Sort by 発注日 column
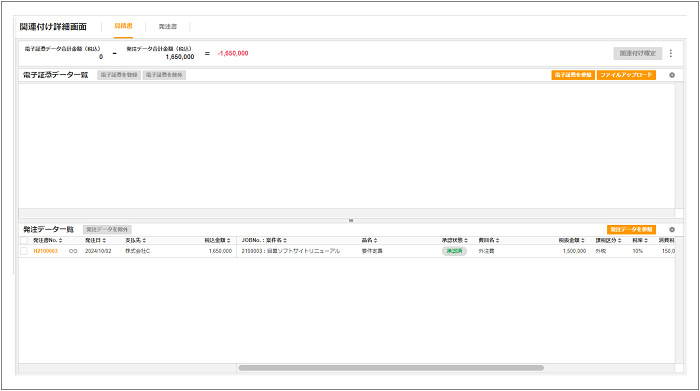The image size is (700, 391). 96,241
